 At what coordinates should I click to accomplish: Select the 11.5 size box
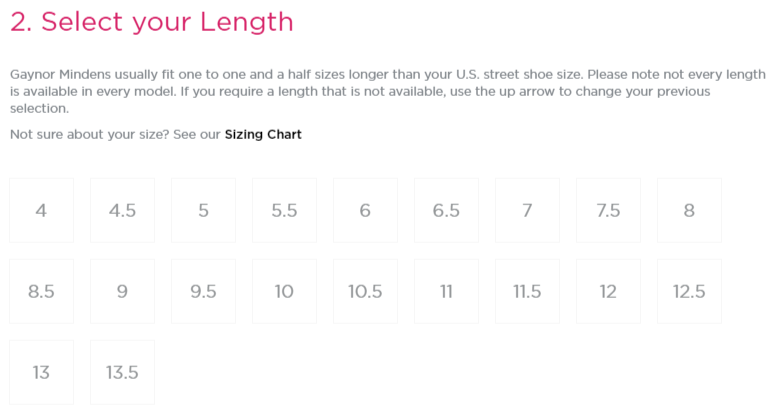tap(527, 291)
